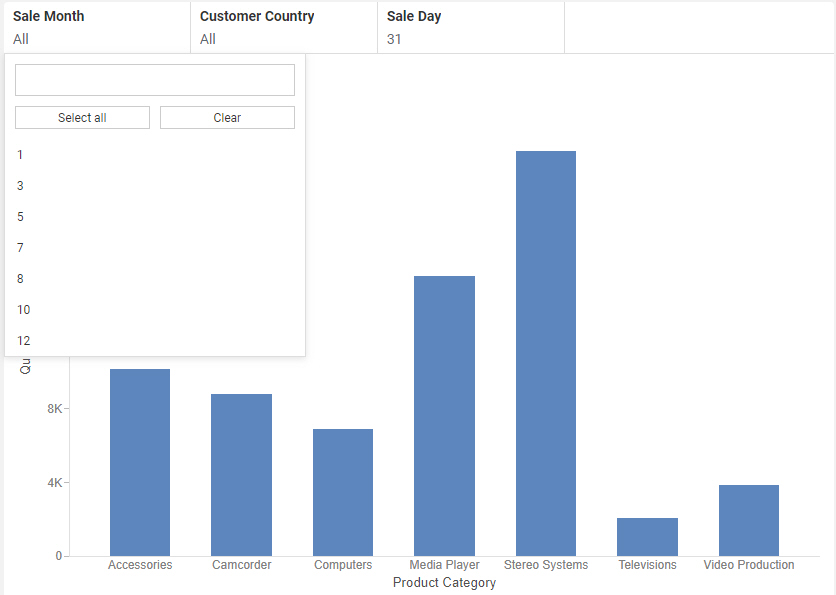Select day 8 from the day list
The image size is (836, 595).
[x=20, y=278]
